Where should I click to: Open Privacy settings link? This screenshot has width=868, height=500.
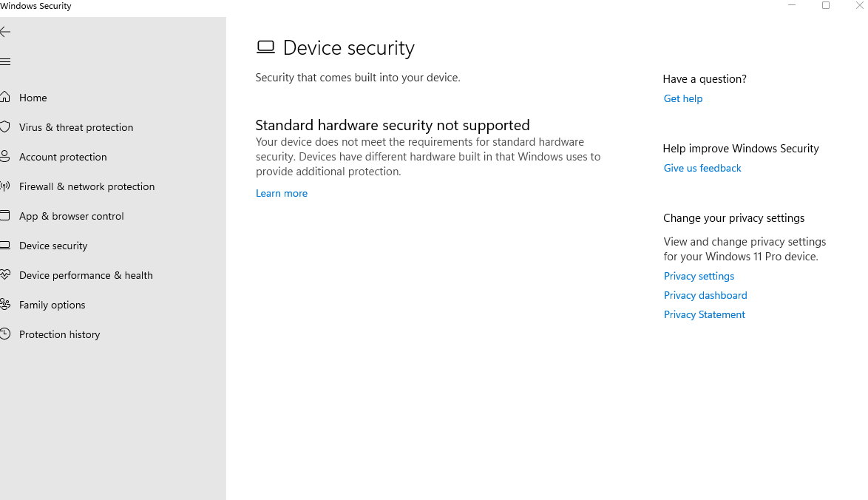tap(699, 277)
